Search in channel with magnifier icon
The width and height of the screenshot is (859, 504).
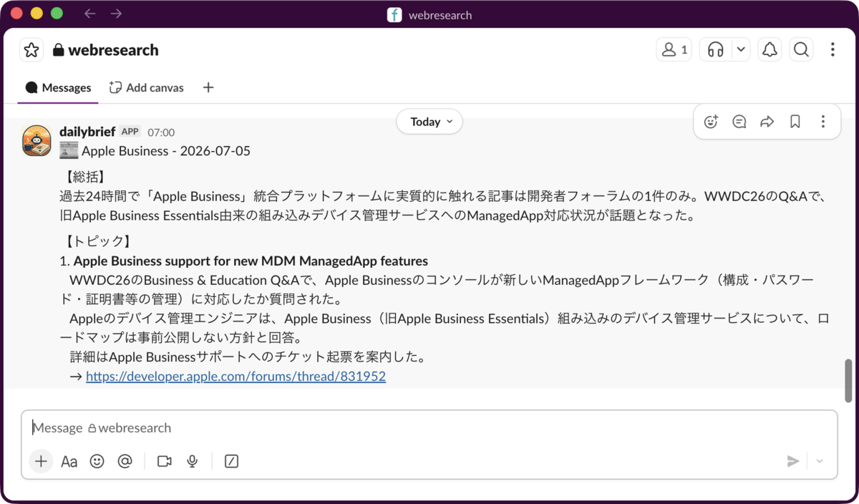tap(802, 49)
